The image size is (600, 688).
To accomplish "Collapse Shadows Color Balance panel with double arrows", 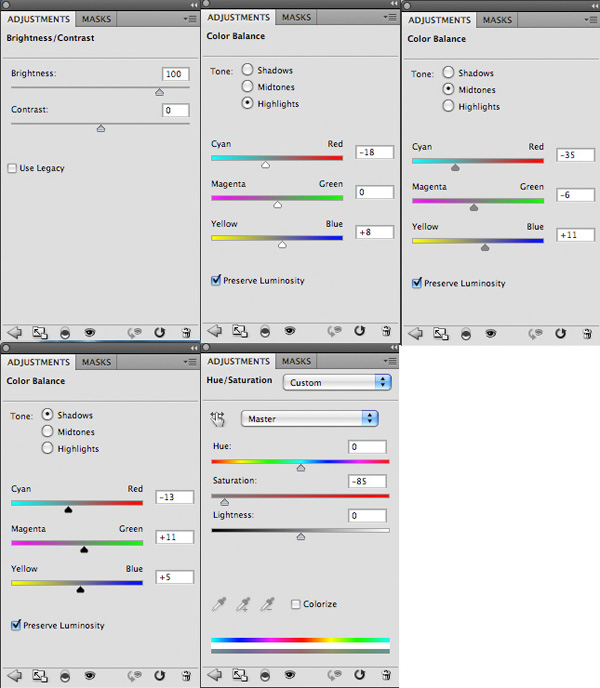I will (194, 348).
